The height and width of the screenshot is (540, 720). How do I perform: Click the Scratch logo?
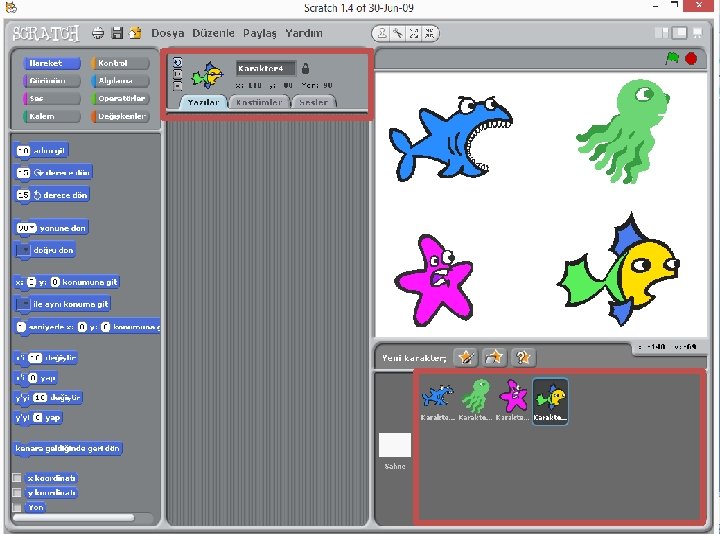tap(46, 34)
